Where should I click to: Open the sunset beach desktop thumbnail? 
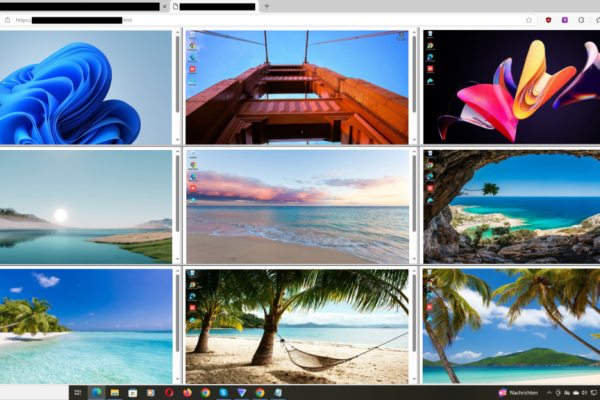pyautogui.click(x=300, y=206)
